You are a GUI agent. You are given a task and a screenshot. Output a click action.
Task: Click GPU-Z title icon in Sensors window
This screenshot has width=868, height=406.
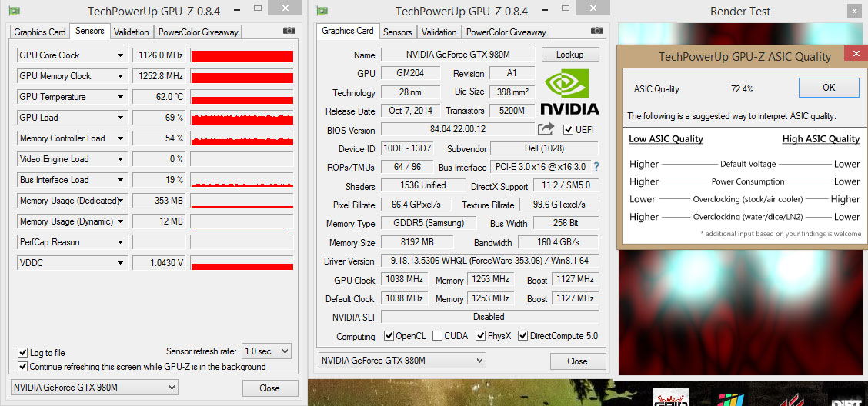15,11
